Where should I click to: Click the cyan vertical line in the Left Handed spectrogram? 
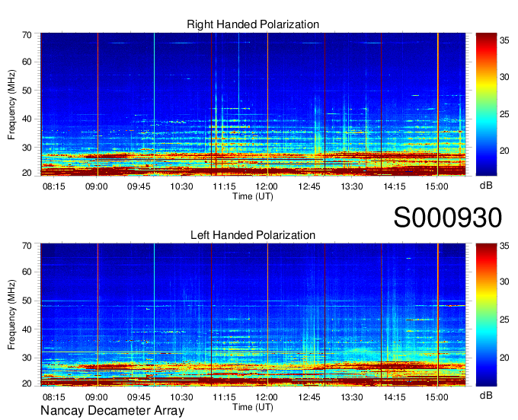155,315
